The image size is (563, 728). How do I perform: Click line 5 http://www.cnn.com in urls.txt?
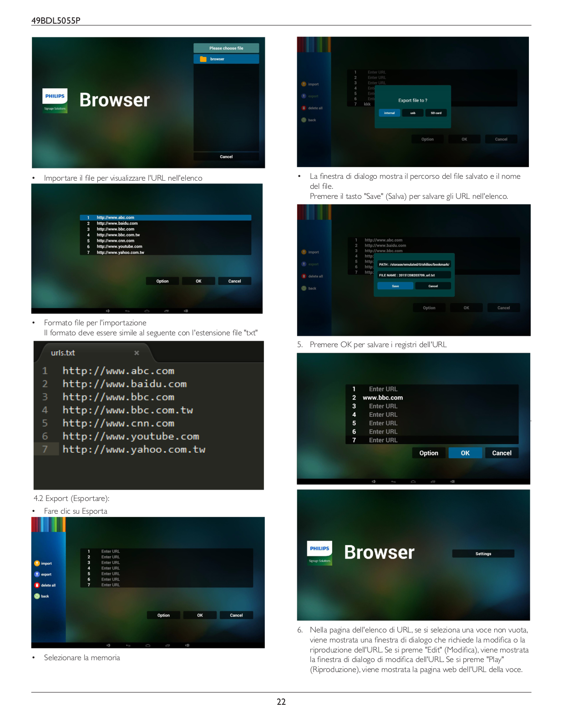coord(118,423)
